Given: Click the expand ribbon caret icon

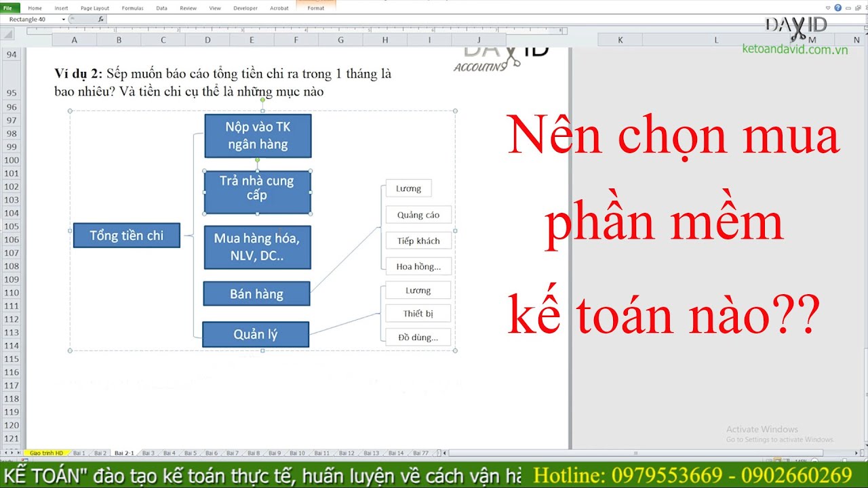Looking at the screenshot, I should point(829,8).
